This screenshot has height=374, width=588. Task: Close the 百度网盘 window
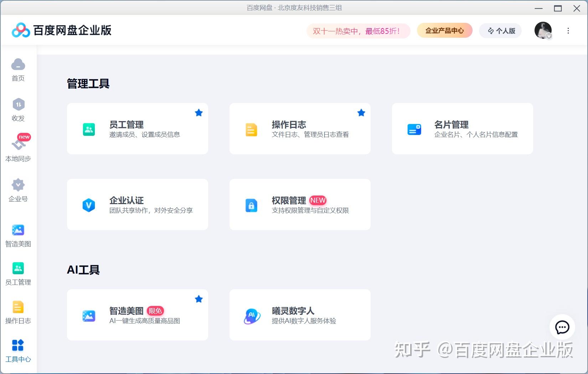pos(577,8)
